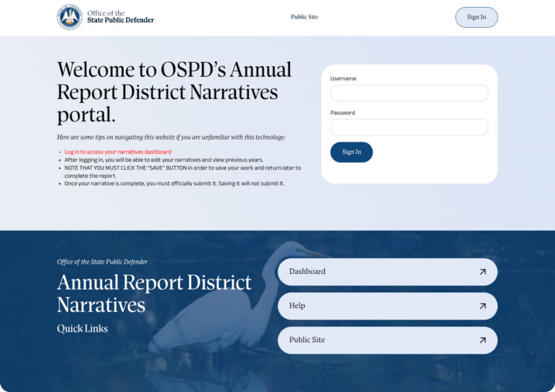The image size is (555, 392).
Task: Open the Public Site quick link label
Action: (x=307, y=340)
